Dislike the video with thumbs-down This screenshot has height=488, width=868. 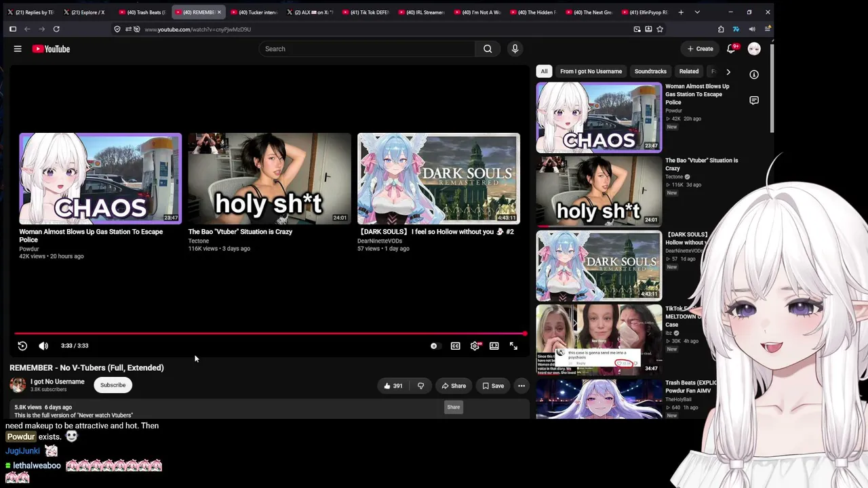(420, 386)
